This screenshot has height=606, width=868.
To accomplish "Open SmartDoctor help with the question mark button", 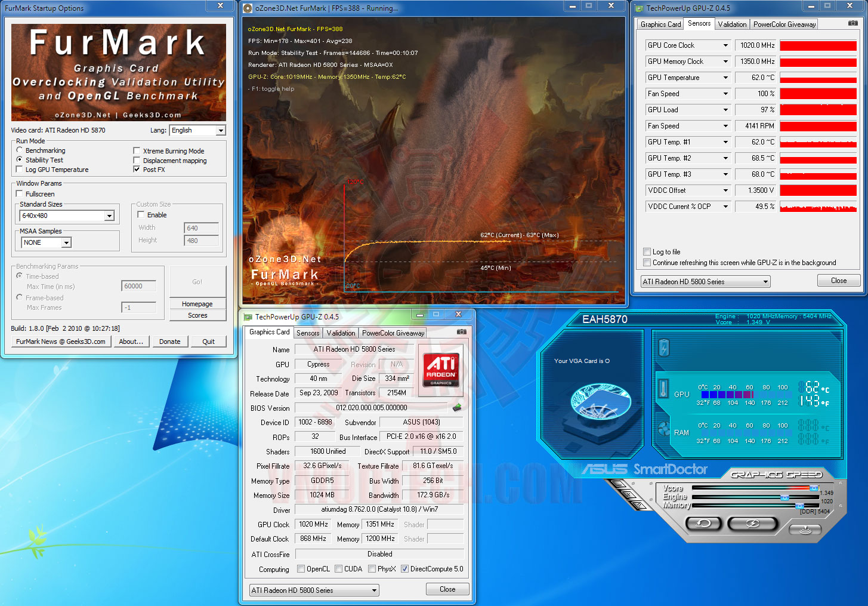I will [640, 505].
